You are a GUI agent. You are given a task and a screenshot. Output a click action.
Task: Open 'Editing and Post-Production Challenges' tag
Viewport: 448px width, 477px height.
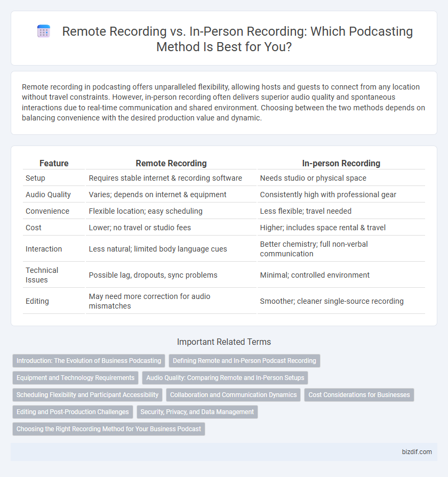[x=73, y=411]
